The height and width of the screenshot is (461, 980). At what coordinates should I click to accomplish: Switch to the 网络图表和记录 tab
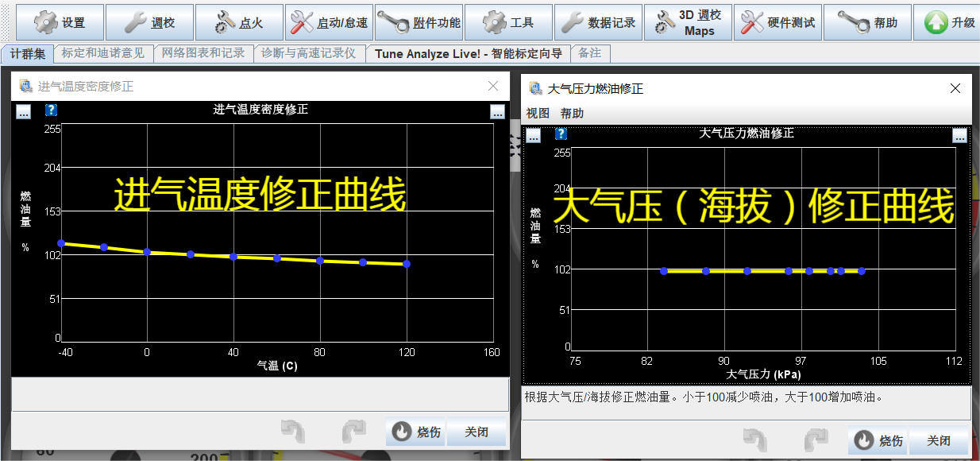tap(203, 54)
